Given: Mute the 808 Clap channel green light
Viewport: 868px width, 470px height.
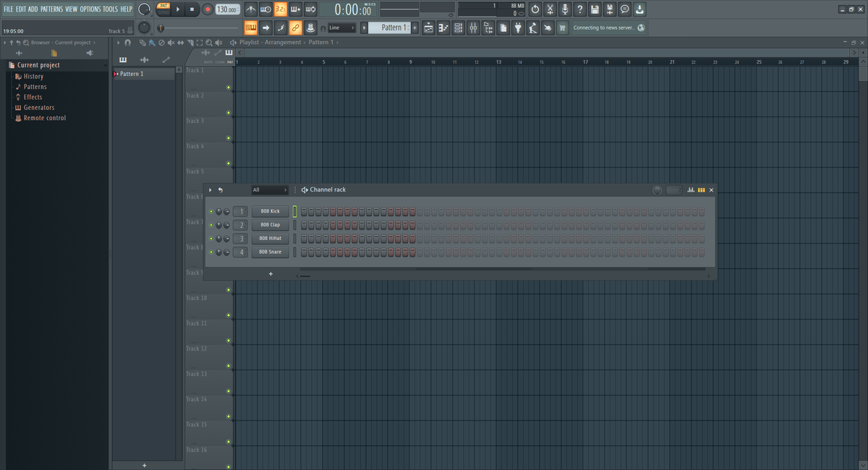Looking at the screenshot, I should tap(211, 225).
